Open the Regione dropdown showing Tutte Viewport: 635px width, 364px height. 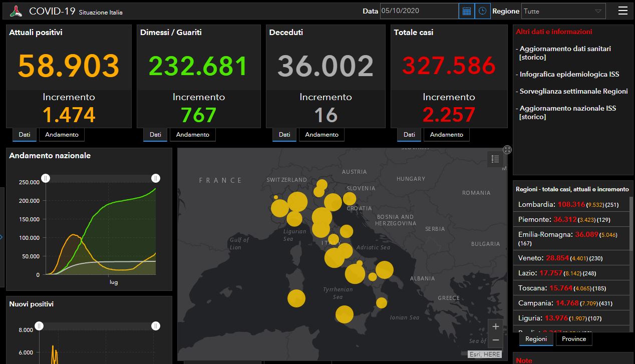click(563, 11)
